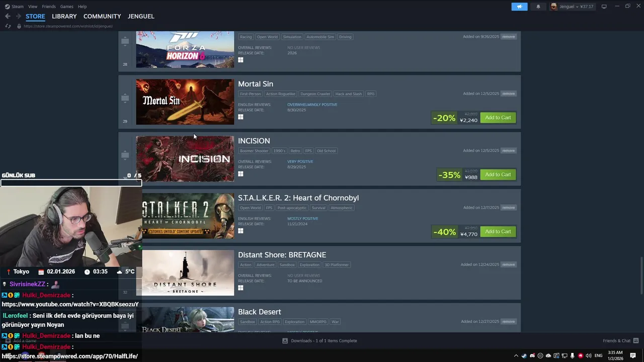Image resolution: width=644 pixels, height=362 pixels.
Task: Reload the wishlist page
Action: click(x=8, y=26)
